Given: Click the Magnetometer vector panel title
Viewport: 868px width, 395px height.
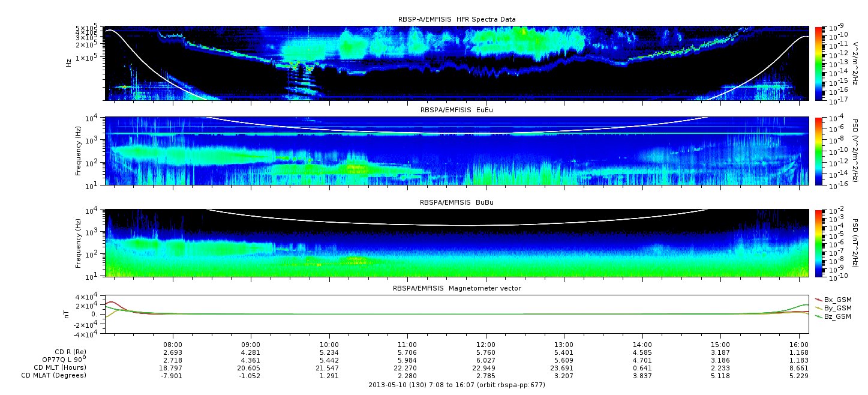Looking at the screenshot, I should pyautogui.click(x=456, y=288).
